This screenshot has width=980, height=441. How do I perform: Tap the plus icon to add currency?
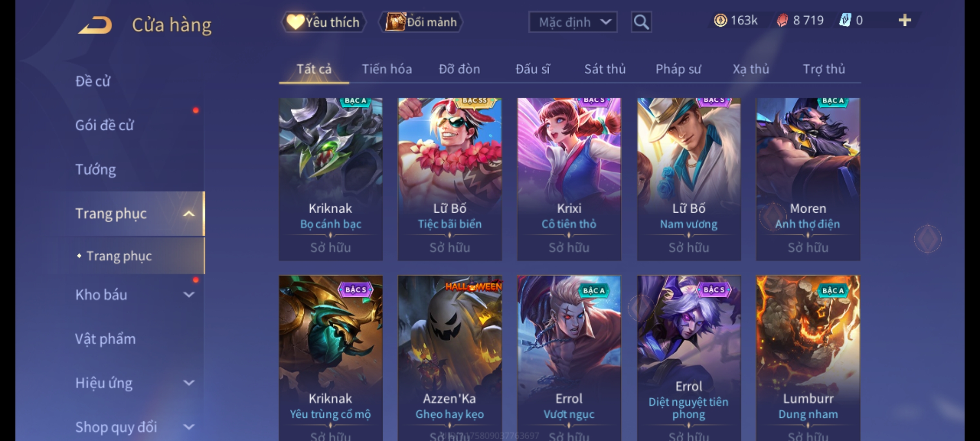pos(905,20)
